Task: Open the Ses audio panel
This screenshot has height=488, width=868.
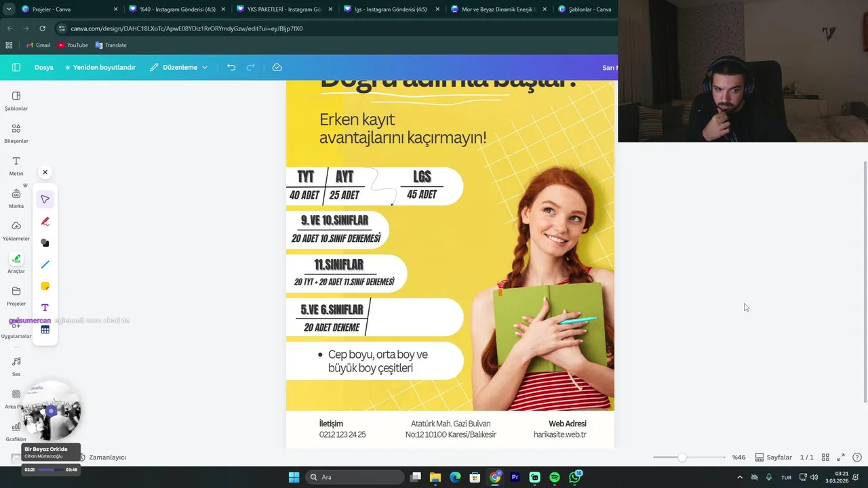Action: 16,367
